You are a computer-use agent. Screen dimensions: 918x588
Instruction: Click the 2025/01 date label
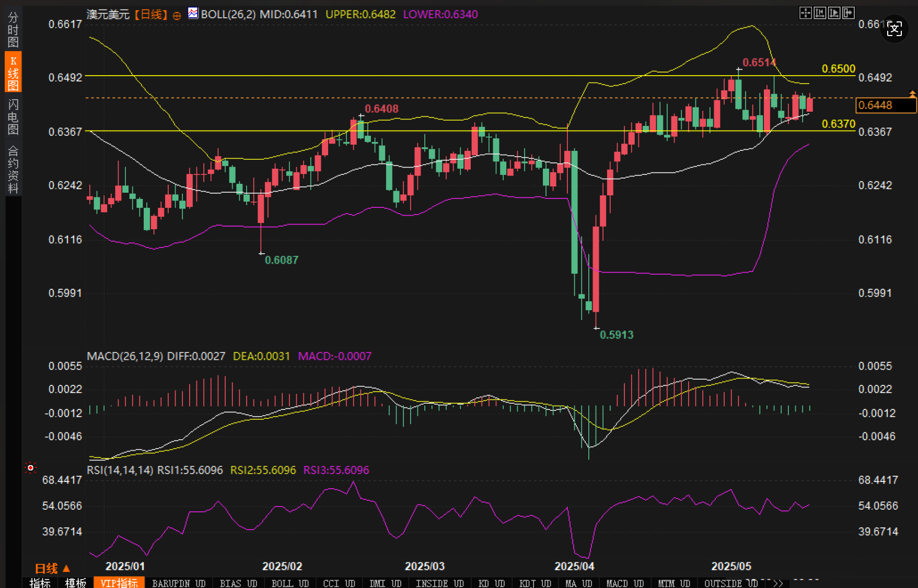pyautogui.click(x=125, y=566)
